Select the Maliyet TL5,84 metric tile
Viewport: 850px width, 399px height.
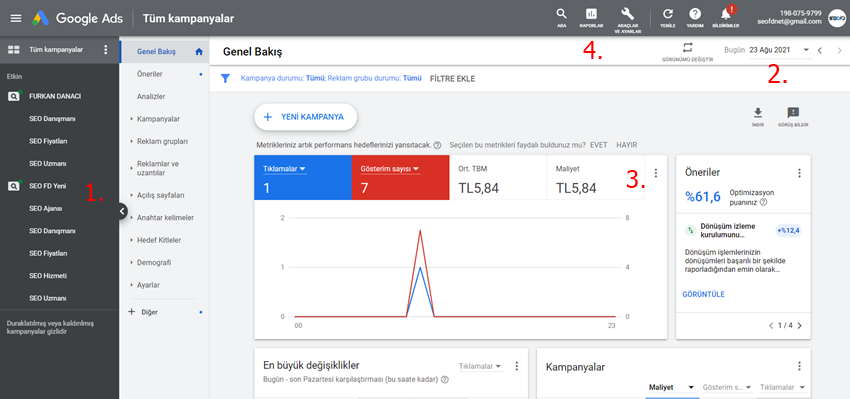click(x=596, y=177)
